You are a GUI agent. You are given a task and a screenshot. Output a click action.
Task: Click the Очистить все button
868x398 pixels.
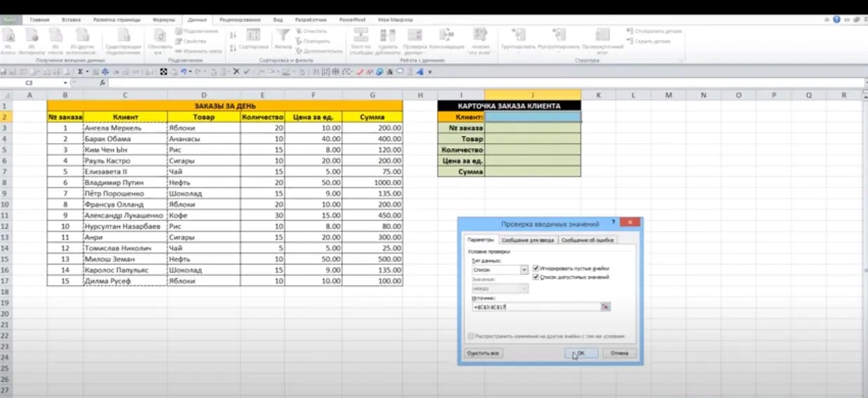484,353
